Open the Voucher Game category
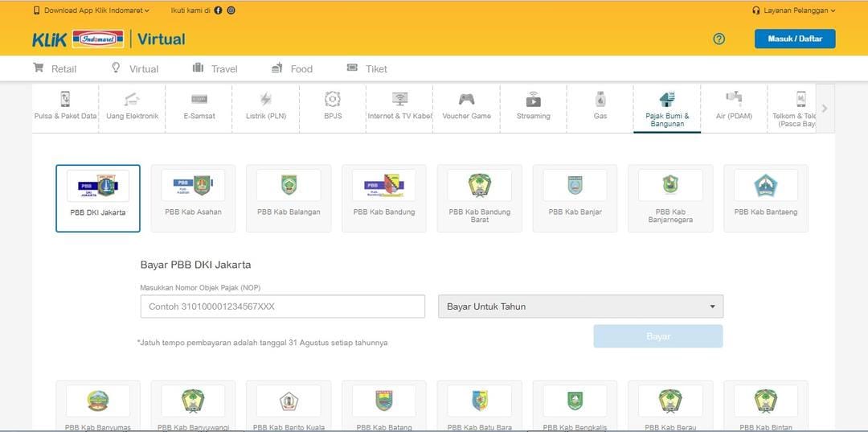The image size is (868, 432). coord(467,108)
